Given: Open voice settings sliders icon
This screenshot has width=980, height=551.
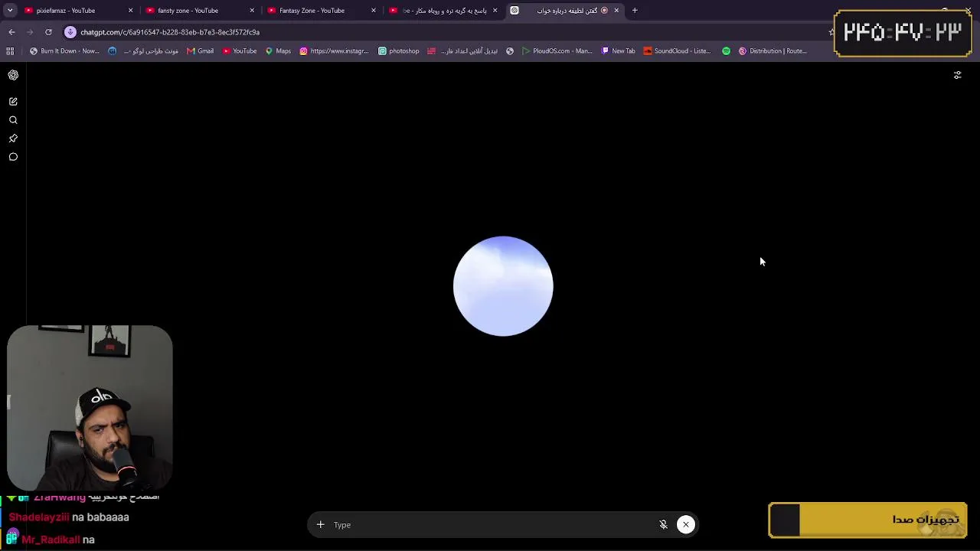Looking at the screenshot, I should 957,75.
